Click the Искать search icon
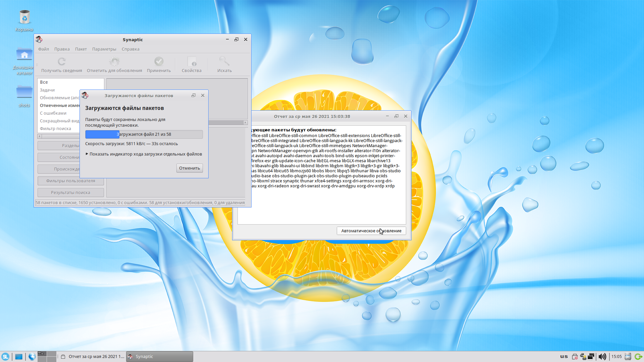 pyautogui.click(x=224, y=62)
